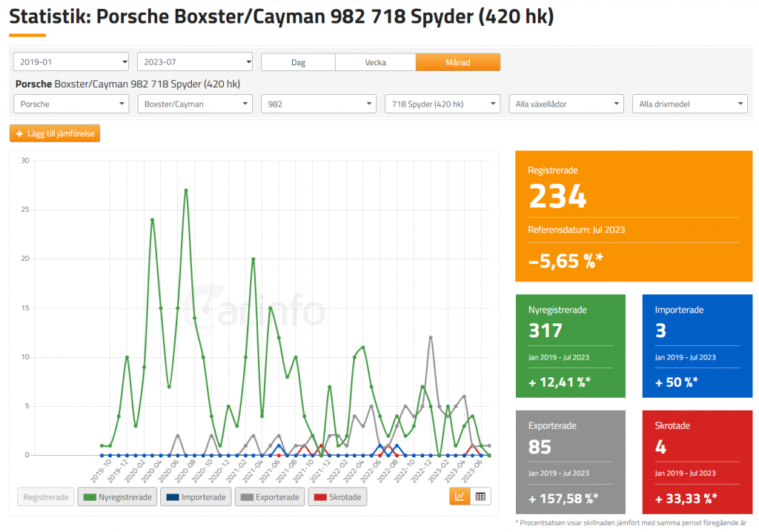Screen dimensions: 759x532
Task: Toggle the Registrerade series legend
Action: tap(46, 497)
